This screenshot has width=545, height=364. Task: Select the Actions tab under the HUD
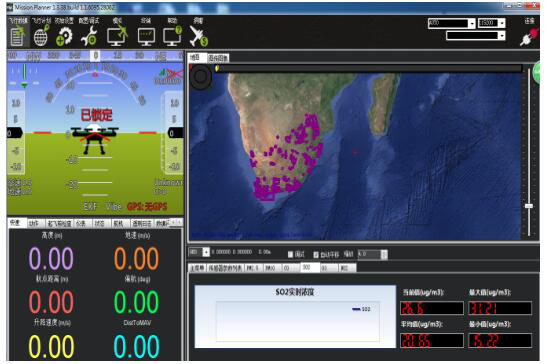coord(36,223)
